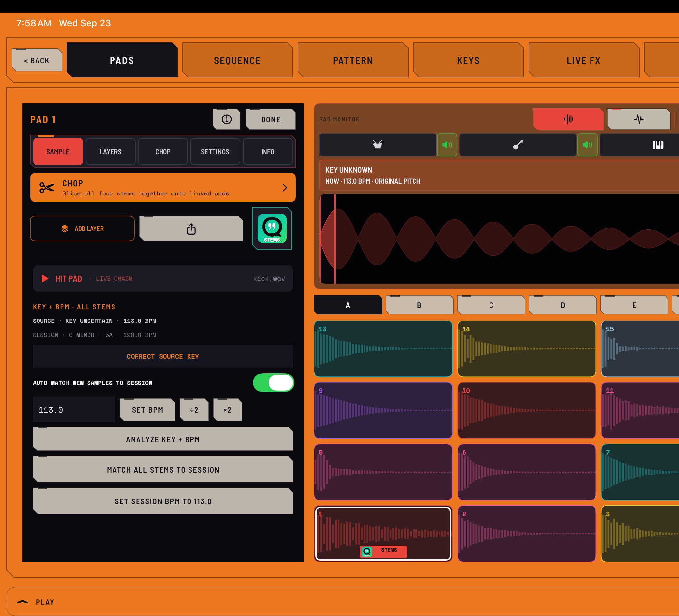Click the Set BPM button
This screenshot has height=616, width=679.
147,410
